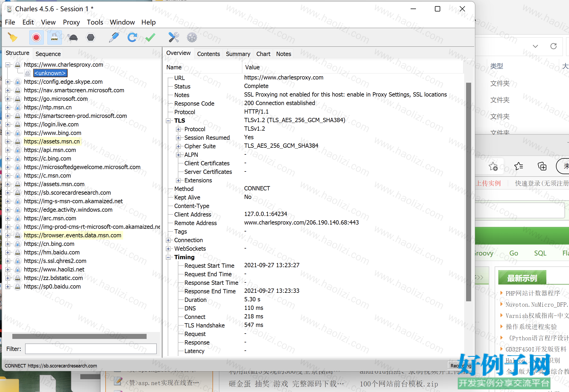
Task: Expand the Cipher Suite row
Action: (x=178, y=146)
